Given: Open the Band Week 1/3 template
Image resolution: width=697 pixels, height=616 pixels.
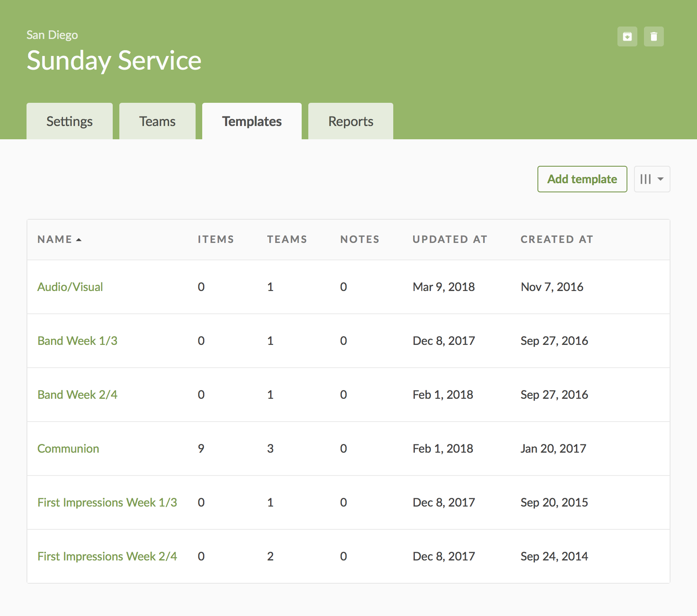Looking at the screenshot, I should pyautogui.click(x=77, y=341).
